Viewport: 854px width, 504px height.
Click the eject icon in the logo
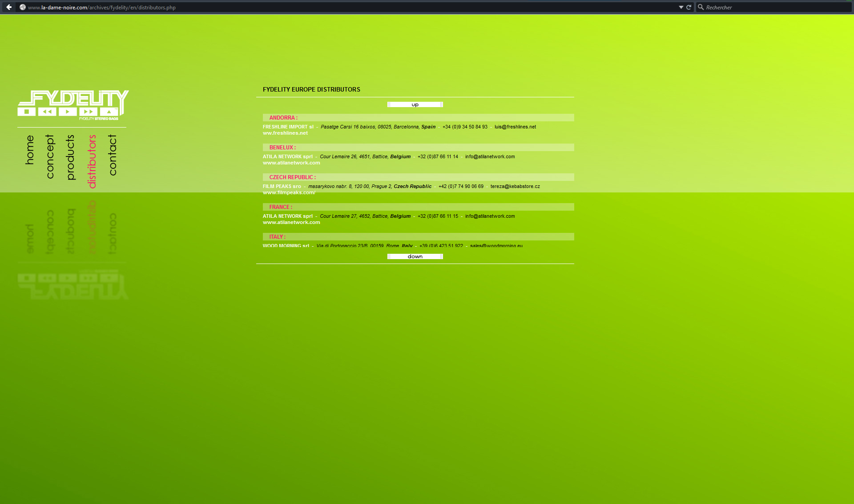tap(109, 112)
